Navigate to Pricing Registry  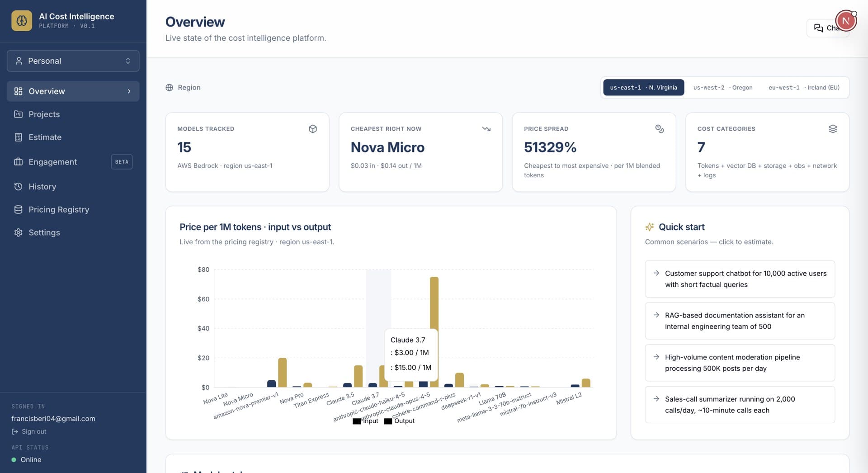tap(73, 210)
